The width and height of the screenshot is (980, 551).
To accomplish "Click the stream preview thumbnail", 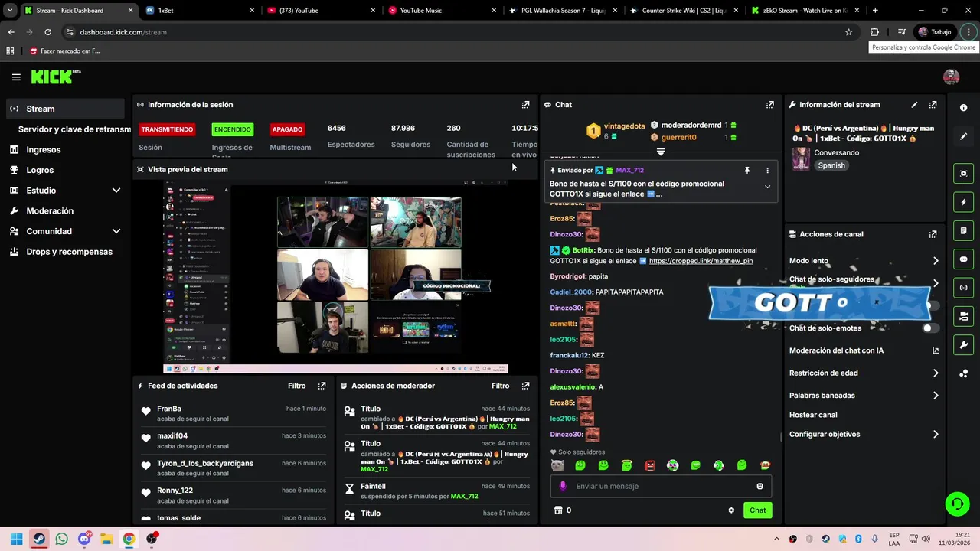I will pos(335,276).
